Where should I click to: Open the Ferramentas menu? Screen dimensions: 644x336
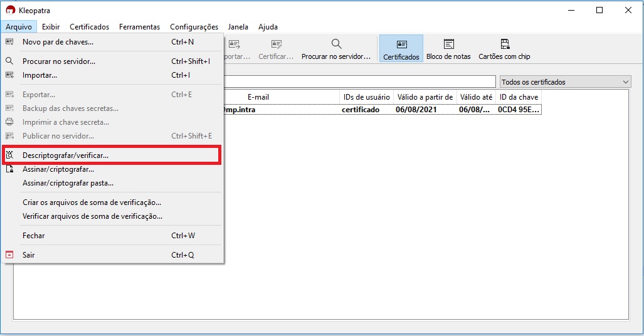140,27
